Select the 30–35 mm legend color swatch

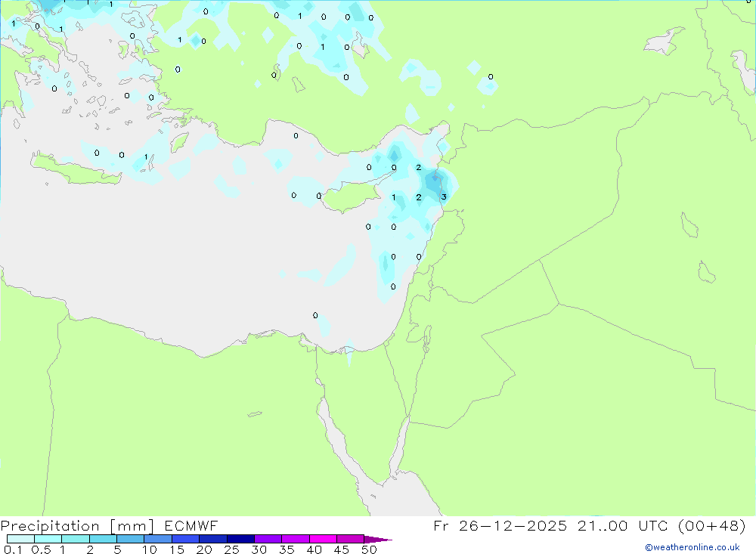(x=268, y=539)
